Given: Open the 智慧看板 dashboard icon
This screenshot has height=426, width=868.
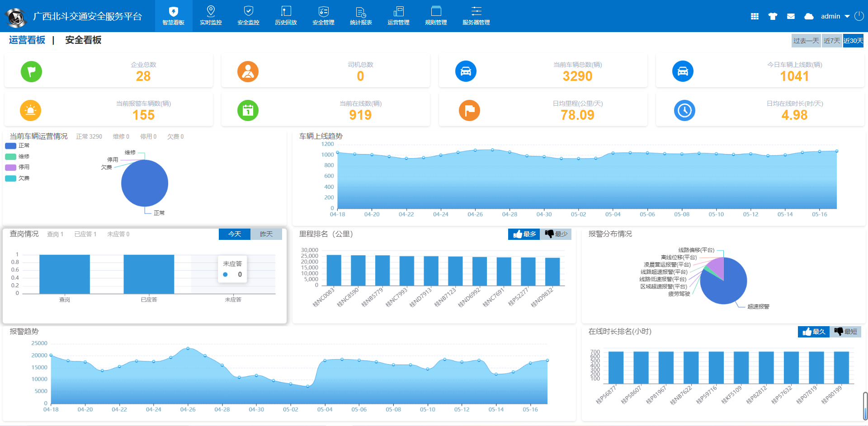Looking at the screenshot, I should pos(174,11).
